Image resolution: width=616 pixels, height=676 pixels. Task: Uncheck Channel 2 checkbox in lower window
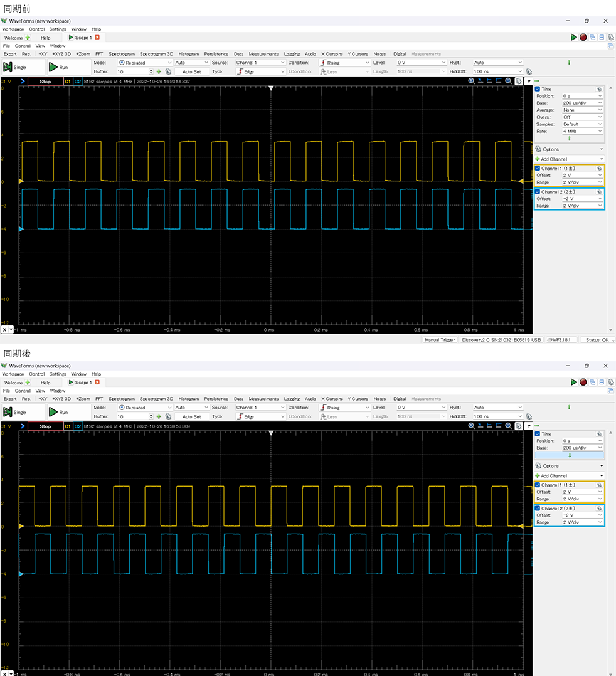(538, 509)
